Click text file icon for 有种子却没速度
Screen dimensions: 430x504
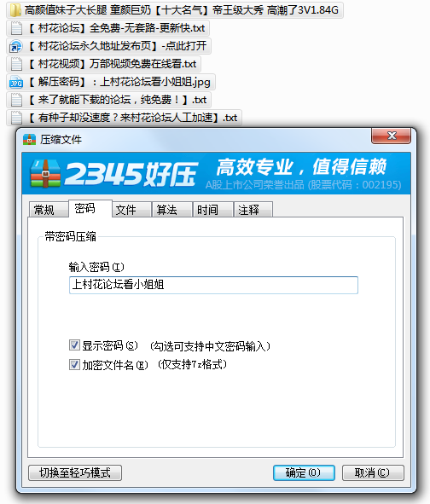[15, 118]
